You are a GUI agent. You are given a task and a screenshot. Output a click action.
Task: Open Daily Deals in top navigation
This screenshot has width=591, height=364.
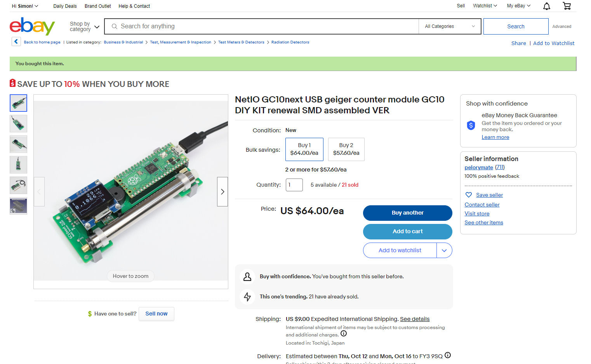tap(65, 6)
